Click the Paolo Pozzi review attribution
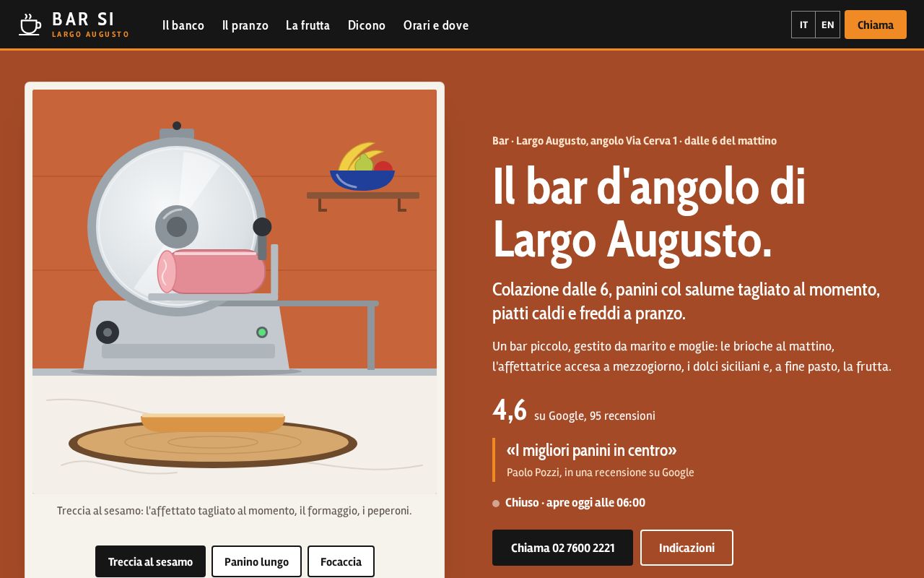This screenshot has height=578, width=924. pos(601,473)
